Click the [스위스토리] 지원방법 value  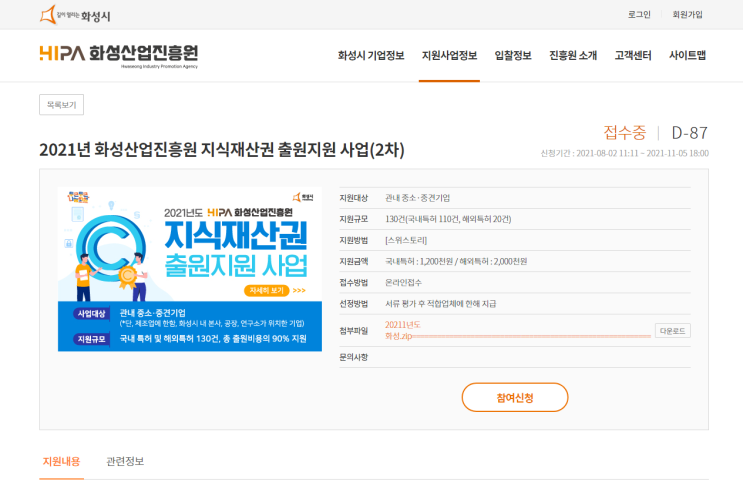(406, 241)
